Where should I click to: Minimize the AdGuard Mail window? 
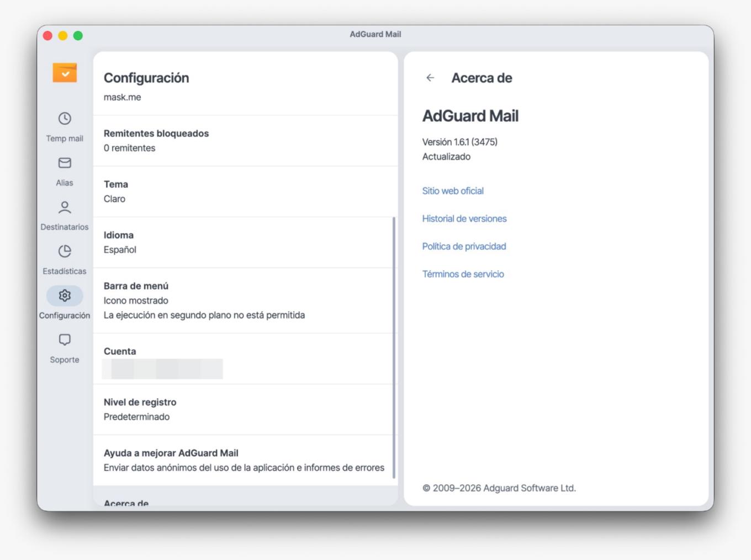click(x=63, y=35)
